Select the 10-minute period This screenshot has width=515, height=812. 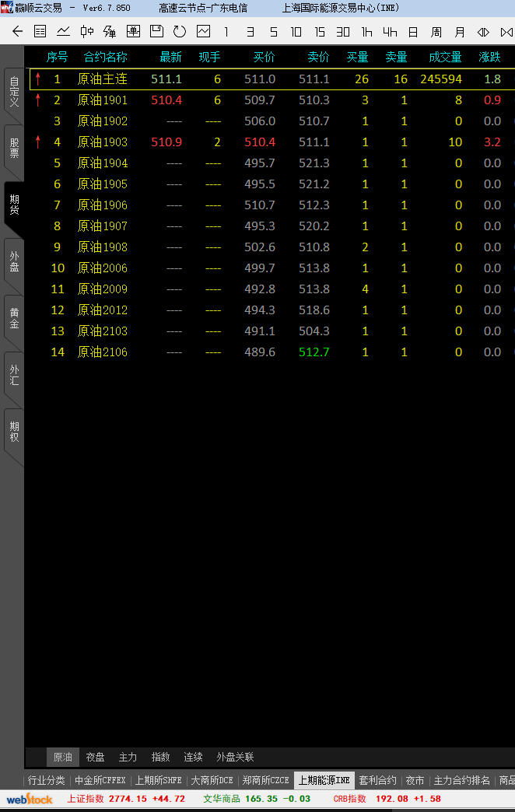[x=296, y=32]
